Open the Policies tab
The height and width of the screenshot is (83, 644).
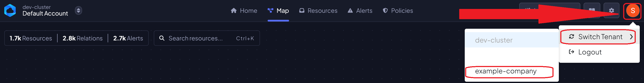tap(398, 10)
